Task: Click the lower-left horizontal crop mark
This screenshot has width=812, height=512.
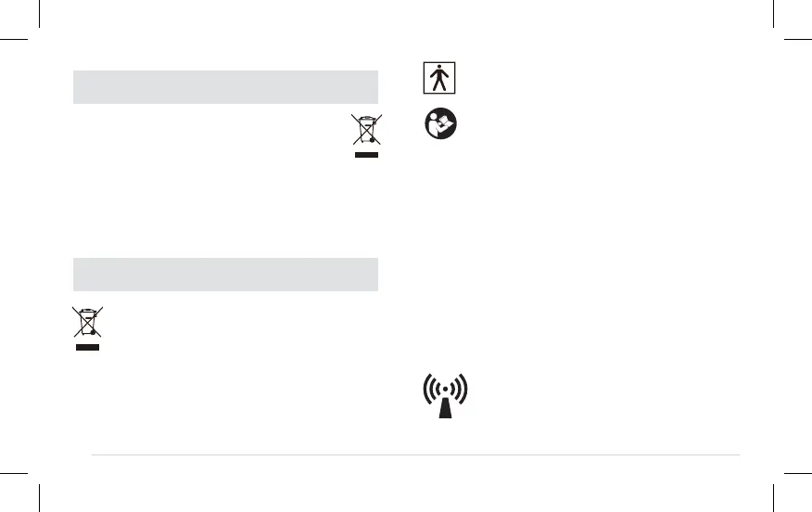Action: [14, 472]
